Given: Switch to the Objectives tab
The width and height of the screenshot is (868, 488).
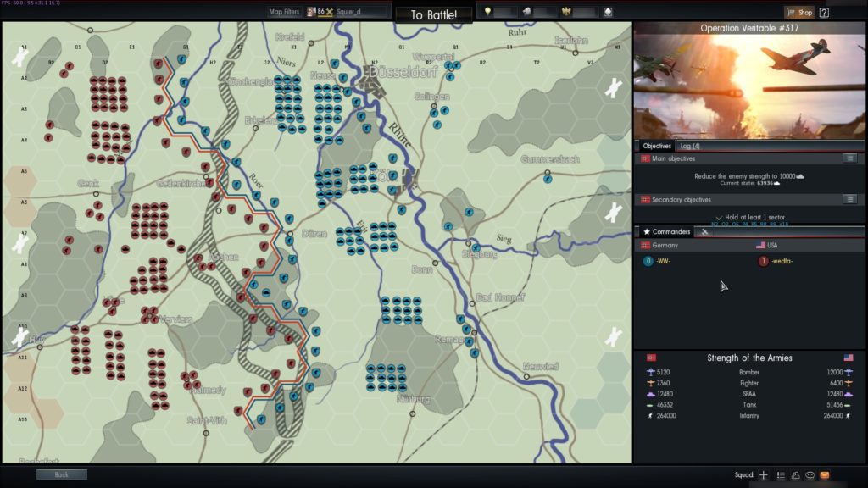Looking at the screenshot, I should (656, 146).
